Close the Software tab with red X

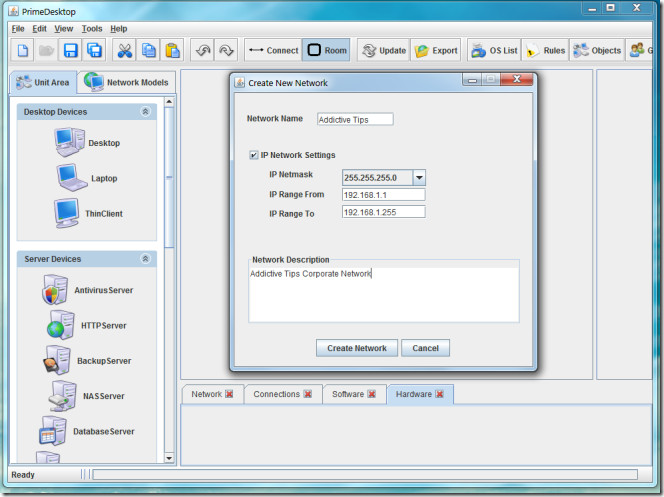pyautogui.click(x=372, y=394)
